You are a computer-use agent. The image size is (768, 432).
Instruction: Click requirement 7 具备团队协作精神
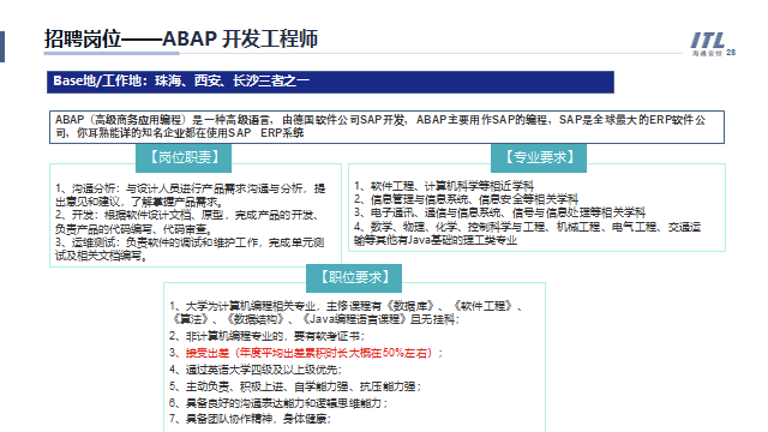[250, 419]
